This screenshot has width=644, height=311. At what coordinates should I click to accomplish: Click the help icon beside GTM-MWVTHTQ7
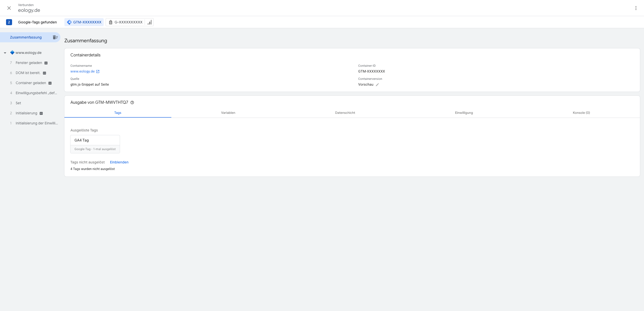[132, 102]
